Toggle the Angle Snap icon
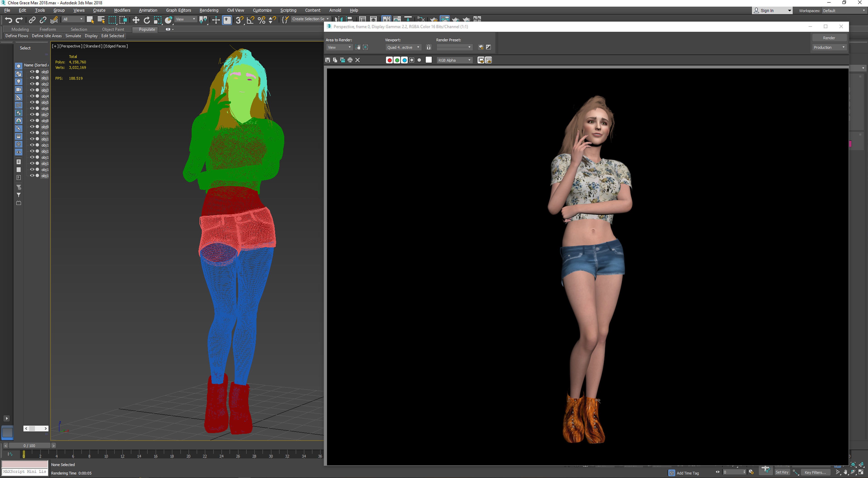 pyautogui.click(x=250, y=20)
